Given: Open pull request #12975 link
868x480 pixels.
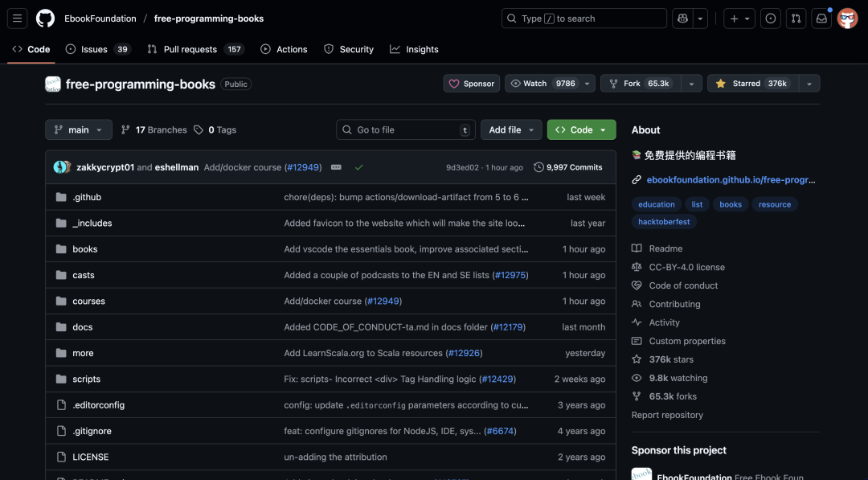Looking at the screenshot, I should click(510, 275).
